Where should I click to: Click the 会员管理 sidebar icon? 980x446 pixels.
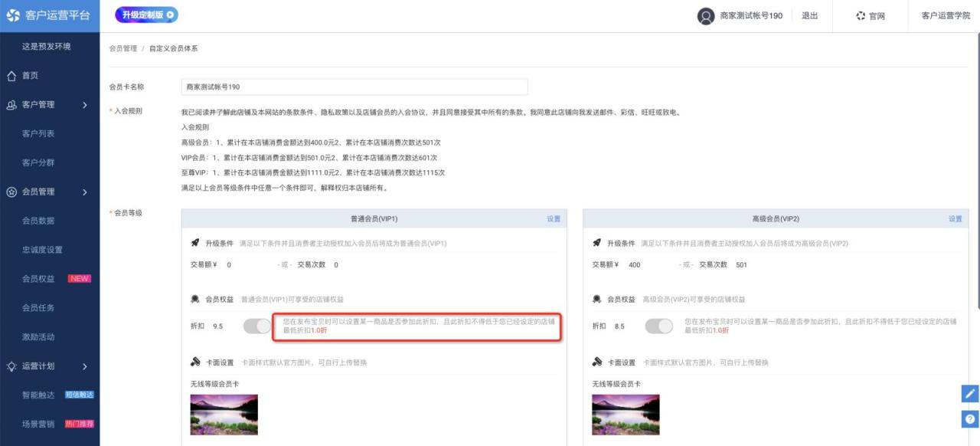(11, 192)
